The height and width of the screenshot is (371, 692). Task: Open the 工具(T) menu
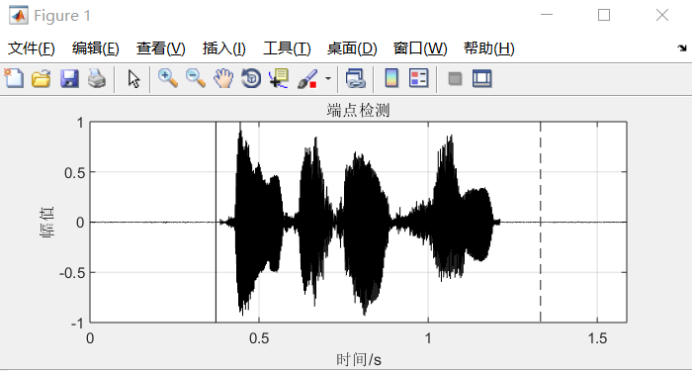coord(287,48)
